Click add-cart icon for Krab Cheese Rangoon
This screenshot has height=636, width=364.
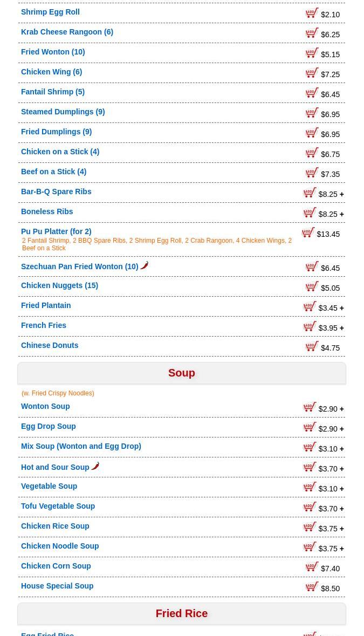coord(312,33)
